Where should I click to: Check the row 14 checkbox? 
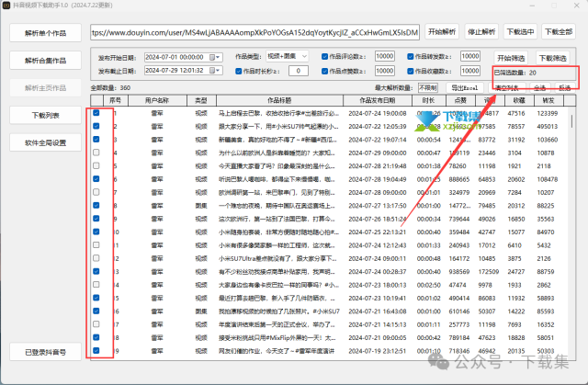point(96,285)
